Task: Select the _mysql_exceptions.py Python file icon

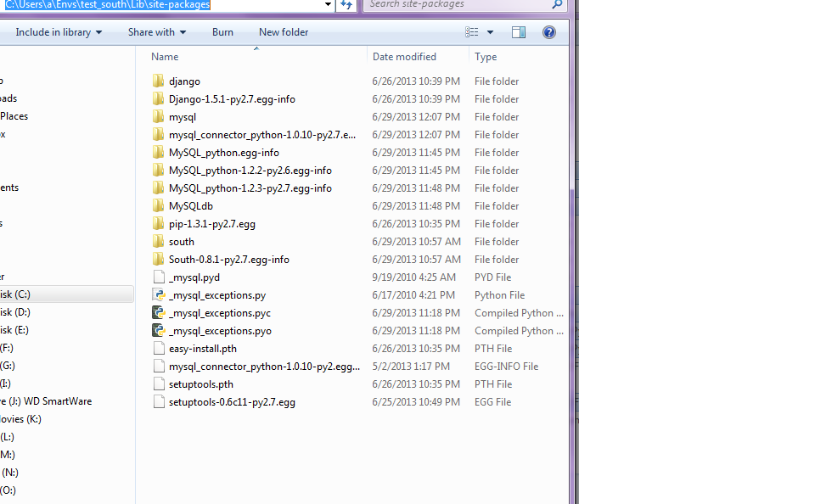Action: [x=159, y=295]
